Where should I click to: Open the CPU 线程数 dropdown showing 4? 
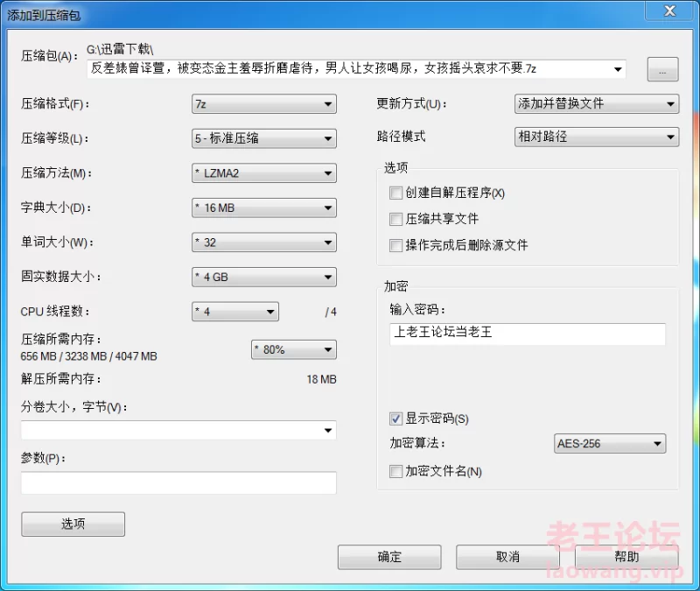tap(235, 312)
